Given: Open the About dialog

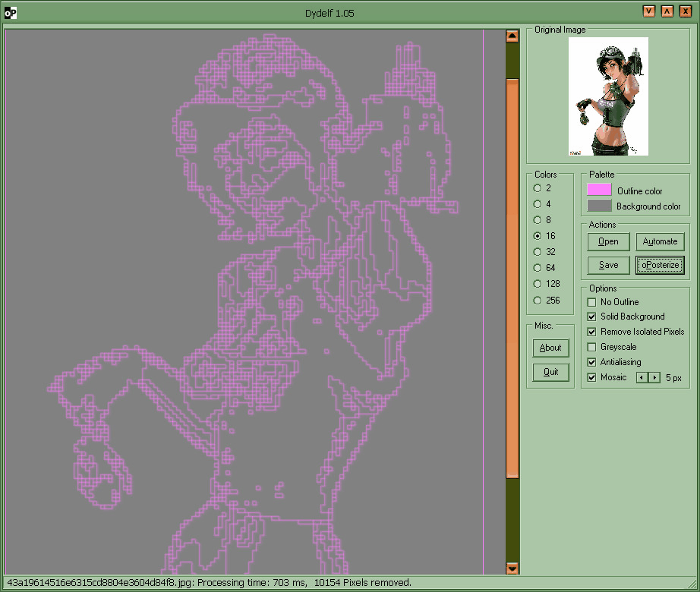Looking at the screenshot, I should click(550, 348).
